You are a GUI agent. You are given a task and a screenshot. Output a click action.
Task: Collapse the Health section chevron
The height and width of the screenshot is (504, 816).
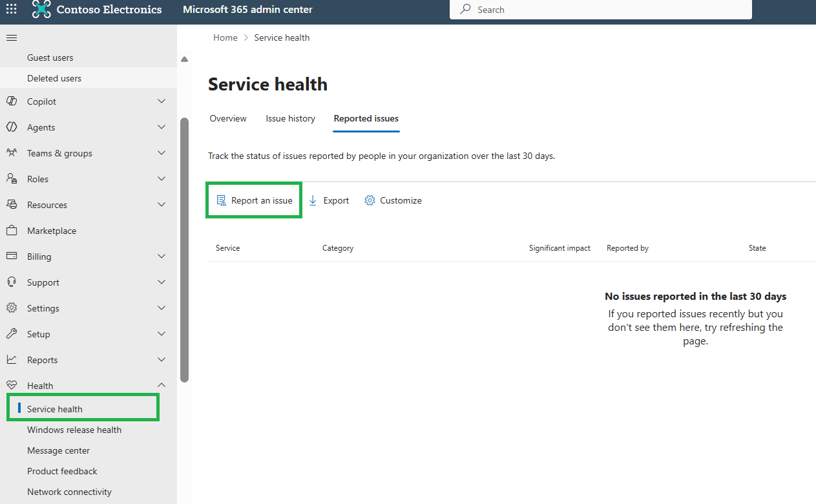(x=162, y=386)
